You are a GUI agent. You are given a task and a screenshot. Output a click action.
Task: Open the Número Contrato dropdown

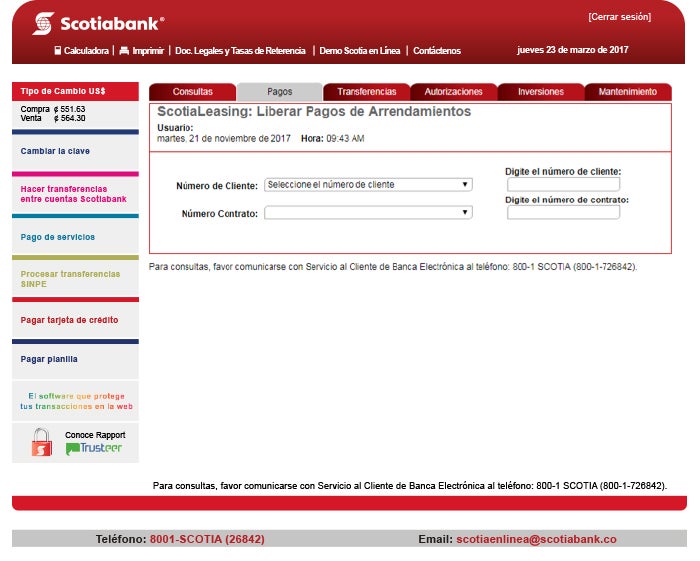[x=368, y=213]
